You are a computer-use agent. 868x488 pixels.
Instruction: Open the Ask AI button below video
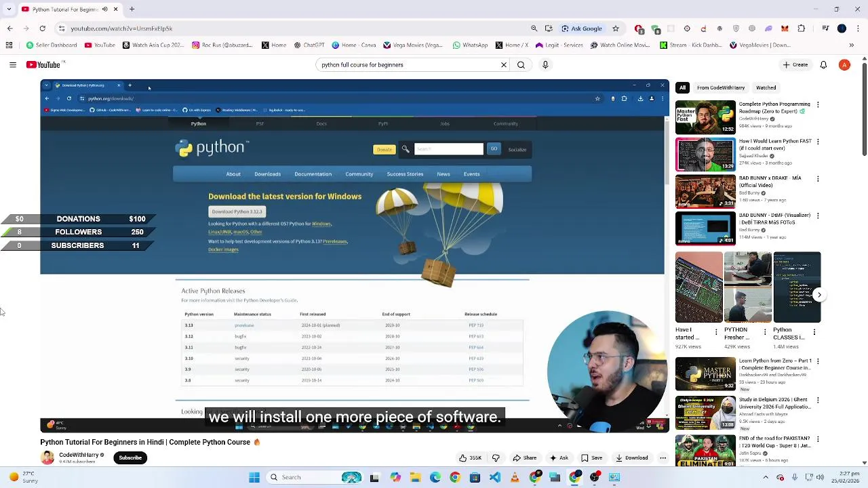[x=559, y=458]
